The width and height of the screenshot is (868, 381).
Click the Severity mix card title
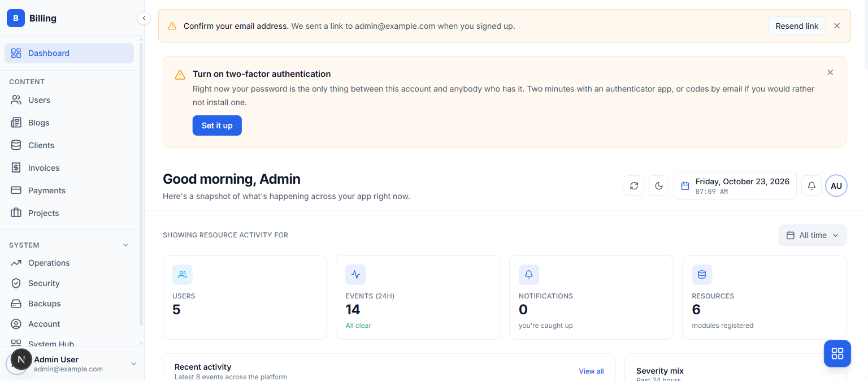click(660, 371)
